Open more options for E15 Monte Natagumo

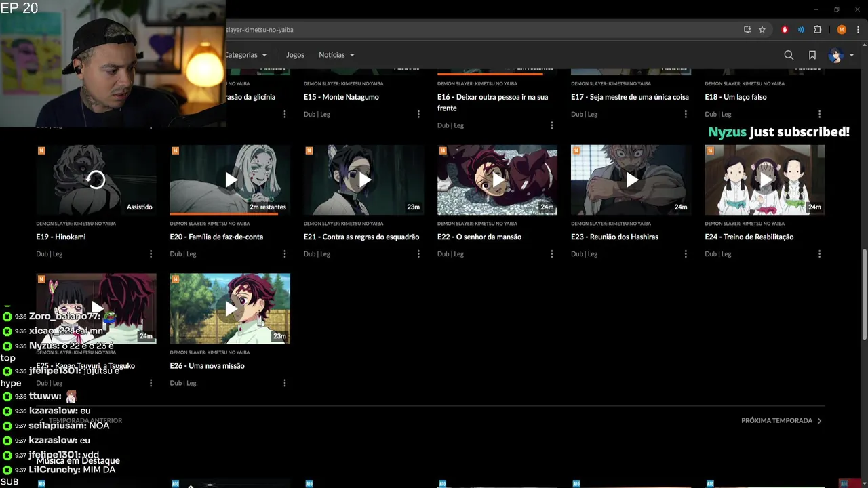[x=418, y=114]
